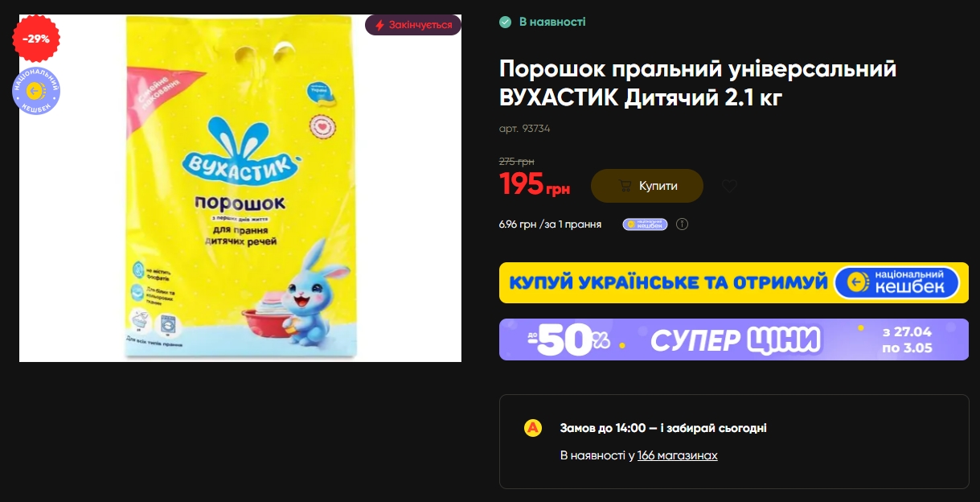Open the Вухастик powder product image

click(x=240, y=188)
